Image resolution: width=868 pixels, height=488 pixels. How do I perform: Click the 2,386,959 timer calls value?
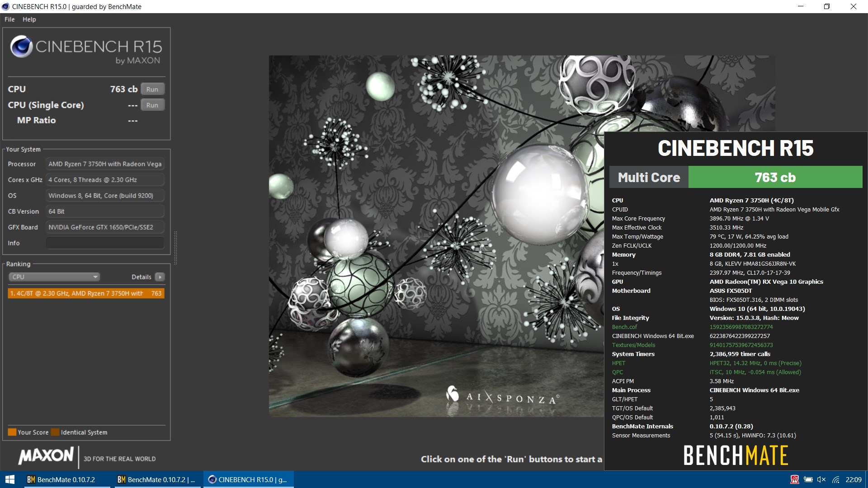coord(740,354)
